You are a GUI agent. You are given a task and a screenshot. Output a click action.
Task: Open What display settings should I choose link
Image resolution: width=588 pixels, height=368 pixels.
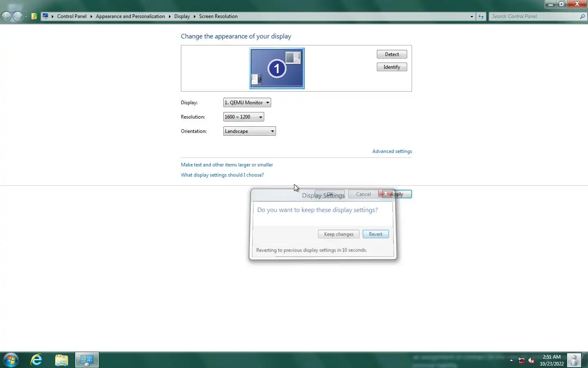pos(222,175)
